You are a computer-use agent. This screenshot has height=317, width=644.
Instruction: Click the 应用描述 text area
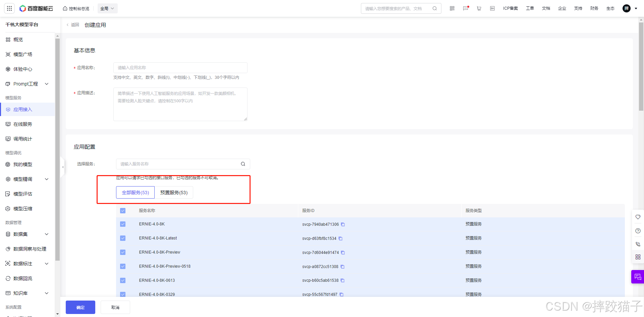click(x=180, y=104)
